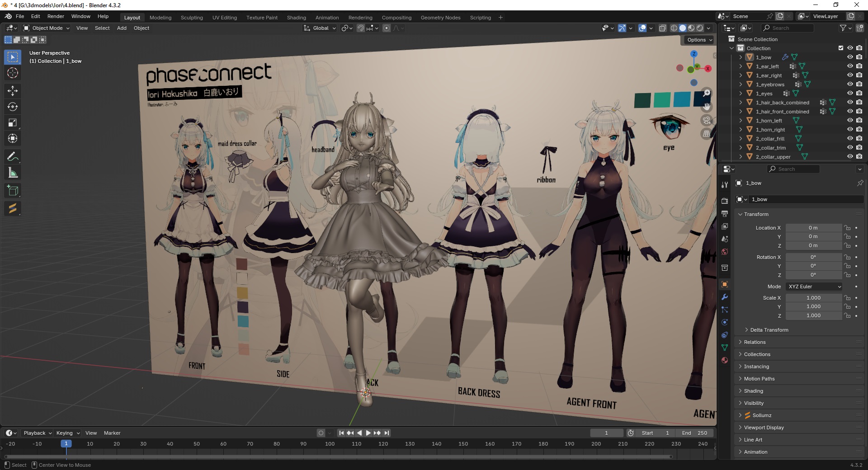
Task: Toggle camera view in viewport gizmo
Action: point(707,120)
